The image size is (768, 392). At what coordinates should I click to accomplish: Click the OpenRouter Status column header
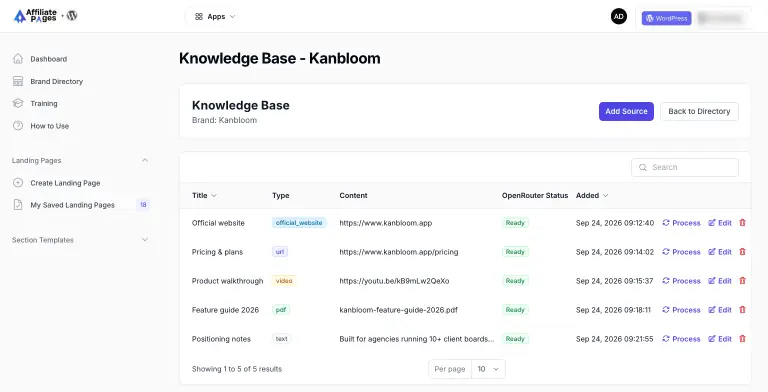535,195
